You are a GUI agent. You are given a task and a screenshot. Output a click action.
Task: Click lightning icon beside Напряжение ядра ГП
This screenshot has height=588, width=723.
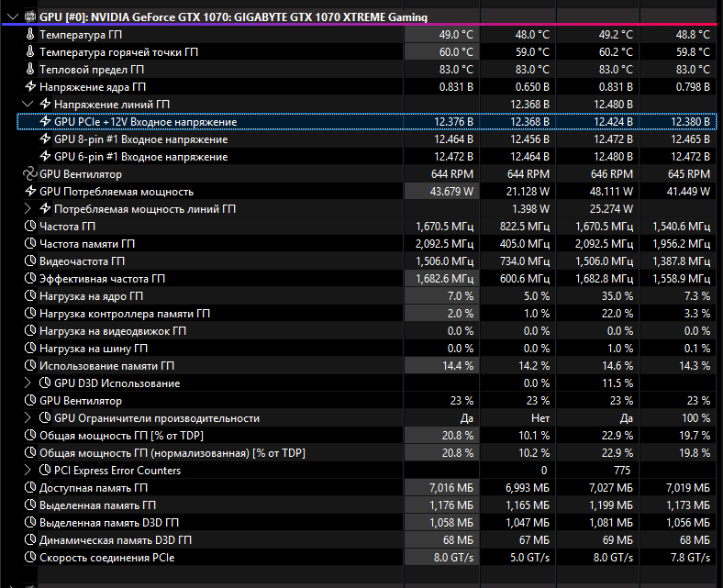[x=30, y=87]
